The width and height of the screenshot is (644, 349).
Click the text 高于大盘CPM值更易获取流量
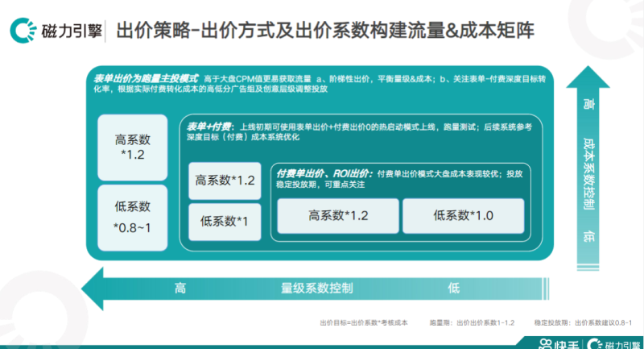tap(257, 79)
